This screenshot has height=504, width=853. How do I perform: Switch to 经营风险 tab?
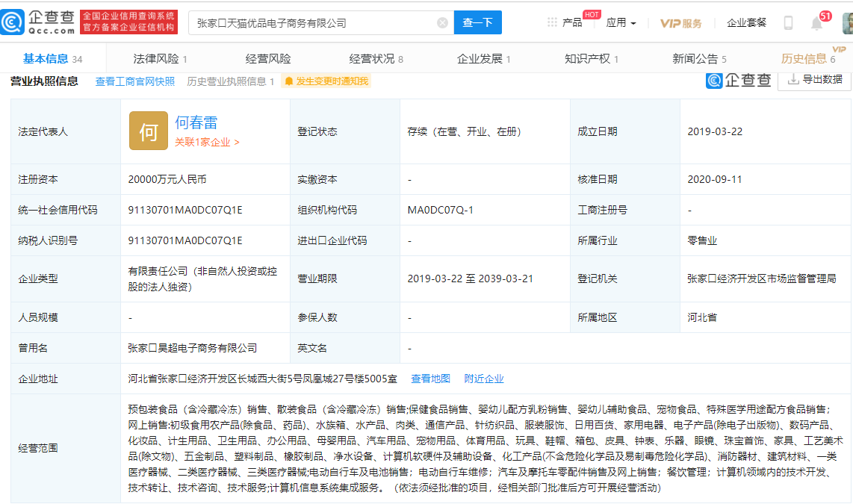(267, 59)
